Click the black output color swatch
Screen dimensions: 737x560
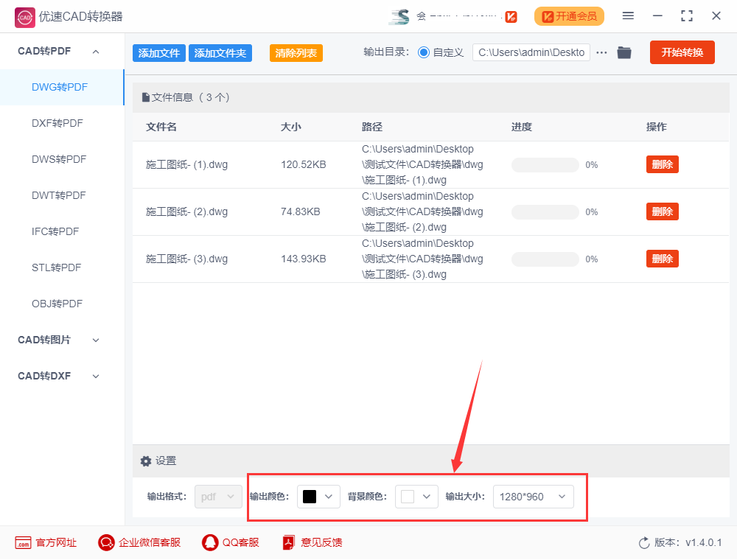tap(310, 497)
